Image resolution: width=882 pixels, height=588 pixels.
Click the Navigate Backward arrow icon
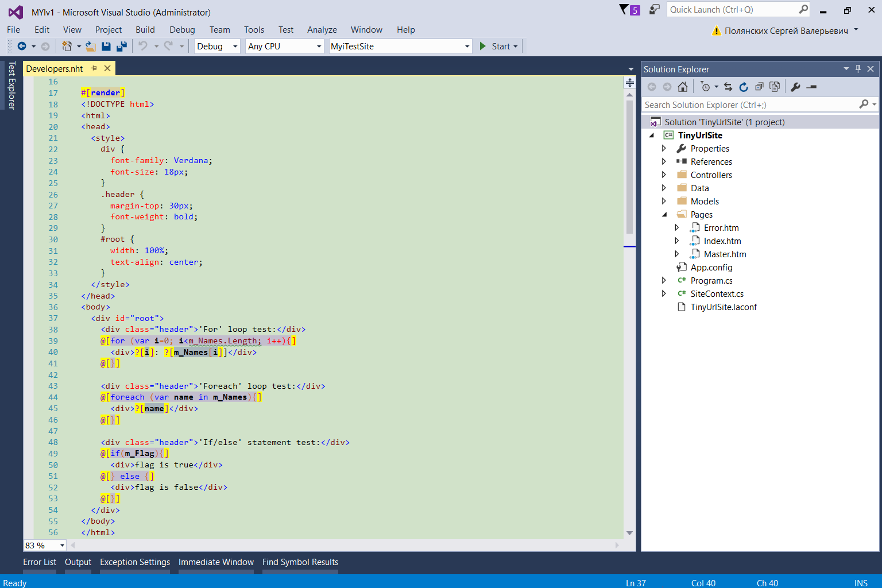(x=22, y=46)
